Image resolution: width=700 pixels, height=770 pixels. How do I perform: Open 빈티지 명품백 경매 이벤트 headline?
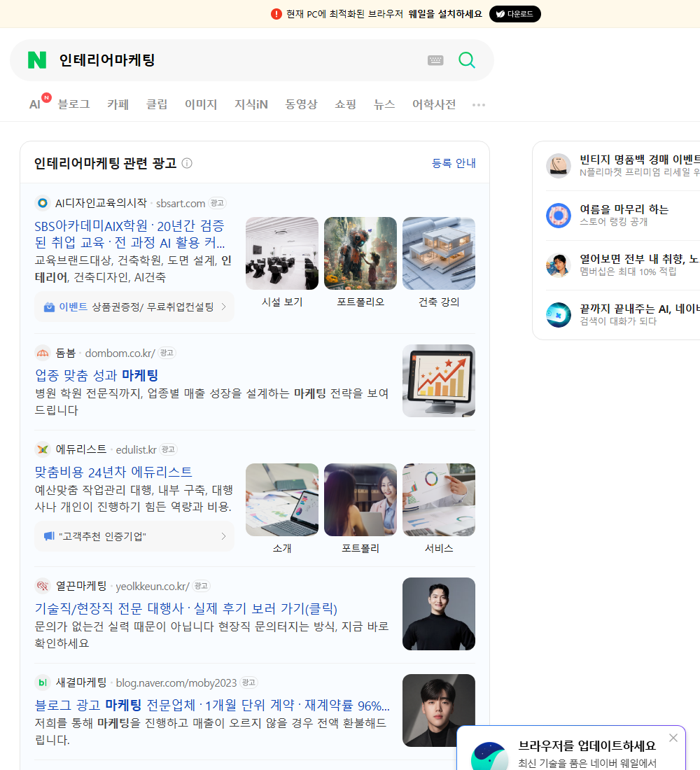640,160
